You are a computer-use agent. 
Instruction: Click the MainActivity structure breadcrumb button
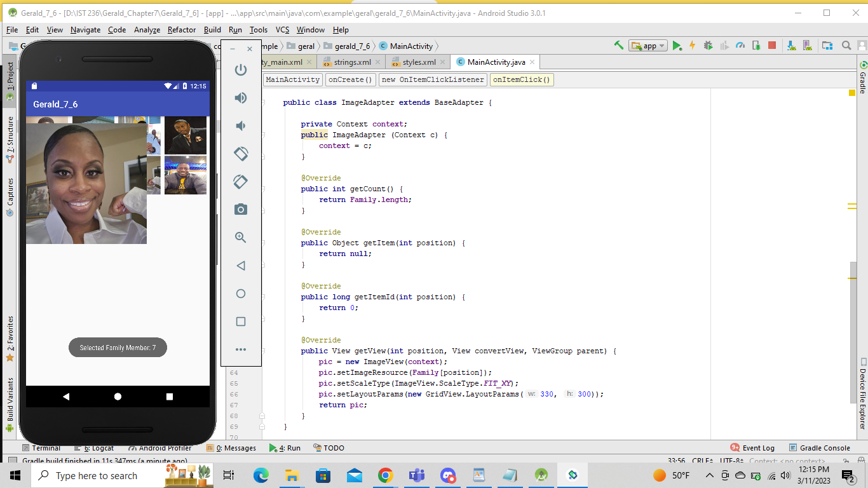[x=292, y=79]
